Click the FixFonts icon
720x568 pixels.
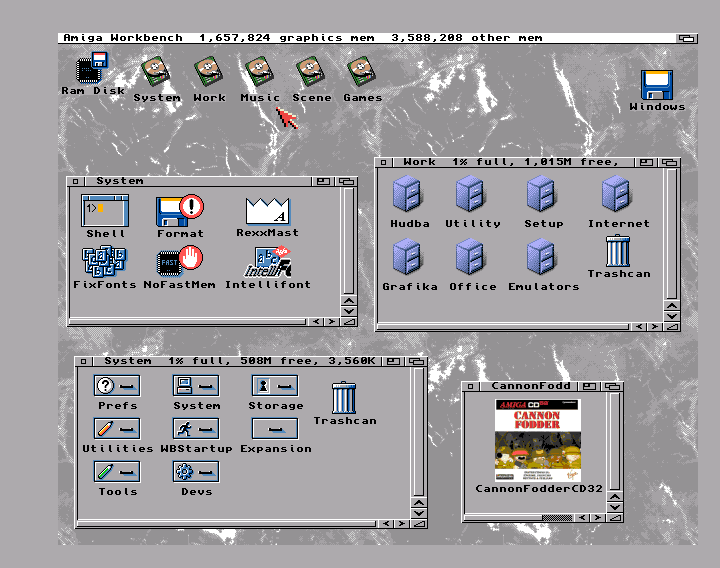[x=104, y=262]
